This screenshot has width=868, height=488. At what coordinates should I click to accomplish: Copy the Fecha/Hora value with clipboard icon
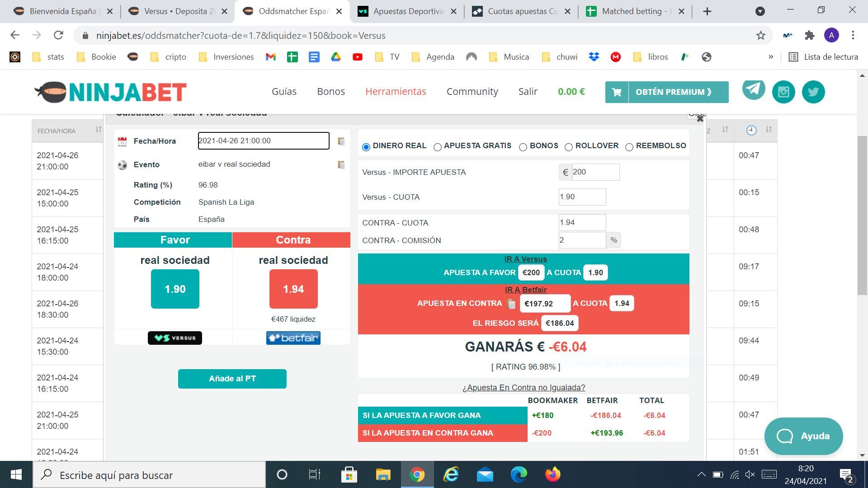coord(341,141)
